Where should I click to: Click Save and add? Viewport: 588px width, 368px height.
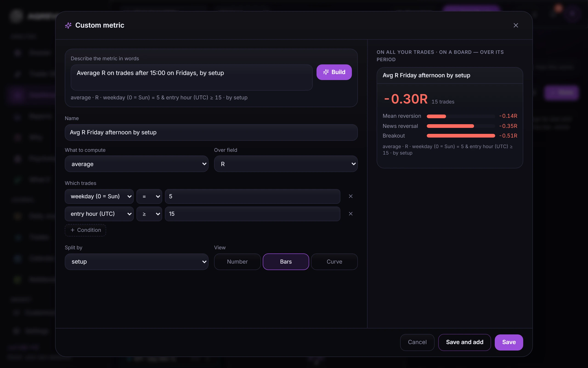[464, 342]
